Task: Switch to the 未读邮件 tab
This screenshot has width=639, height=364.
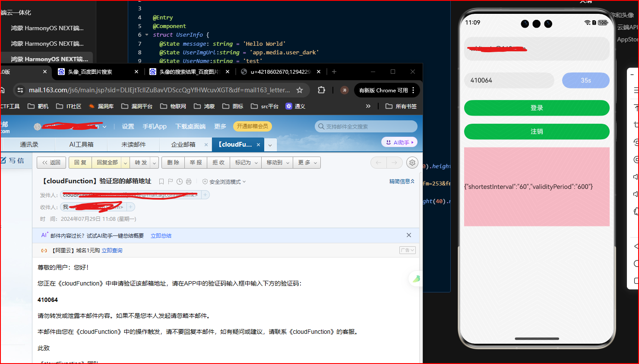Action: pyautogui.click(x=133, y=144)
